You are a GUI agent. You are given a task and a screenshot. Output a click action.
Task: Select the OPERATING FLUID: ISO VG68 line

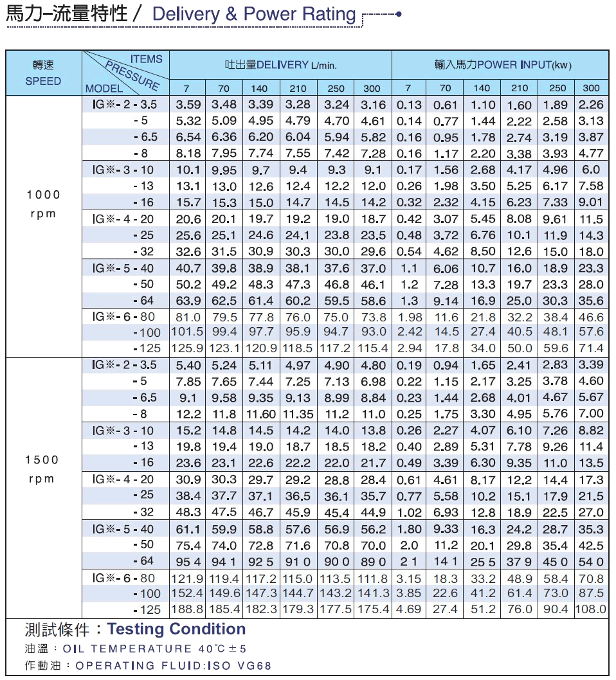pyautogui.click(x=148, y=666)
